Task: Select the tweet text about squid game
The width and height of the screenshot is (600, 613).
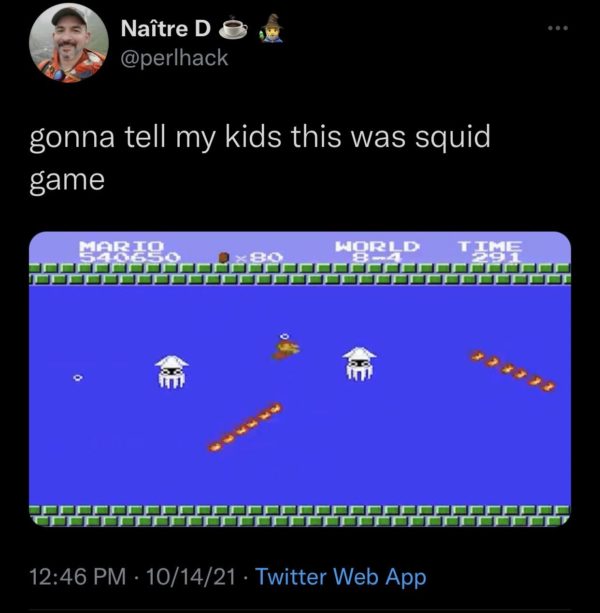Action: (x=260, y=158)
